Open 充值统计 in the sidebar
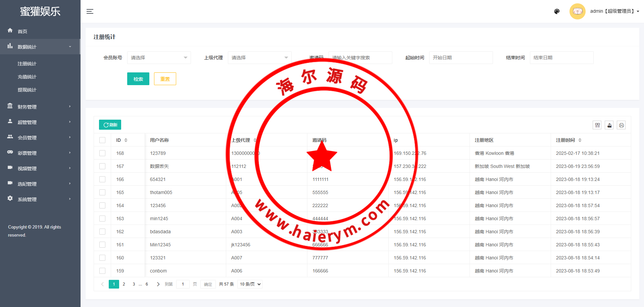Image resolution: width=644 pixels, height=307 pixels. pyautogui.click(x=27, y=77)
